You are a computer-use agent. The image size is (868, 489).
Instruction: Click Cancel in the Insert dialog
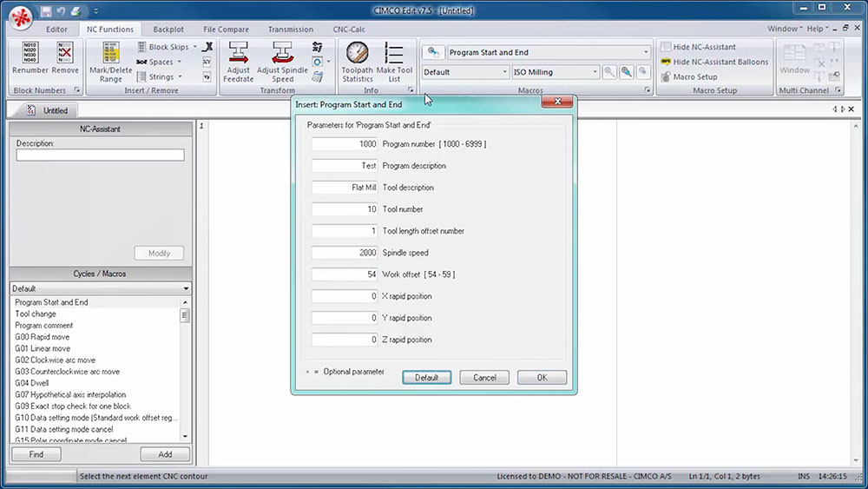(484, 378)
